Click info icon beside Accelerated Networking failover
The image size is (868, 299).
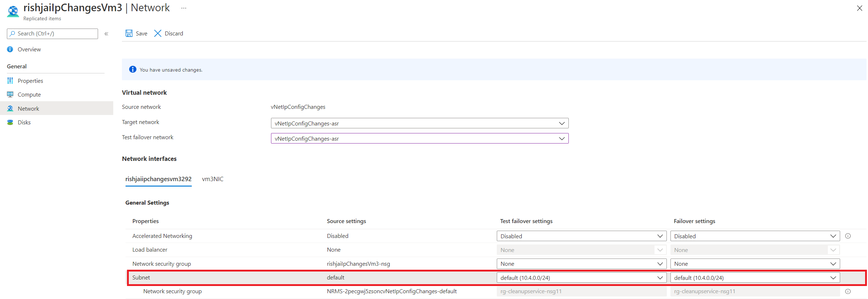(x=848, y=236)
